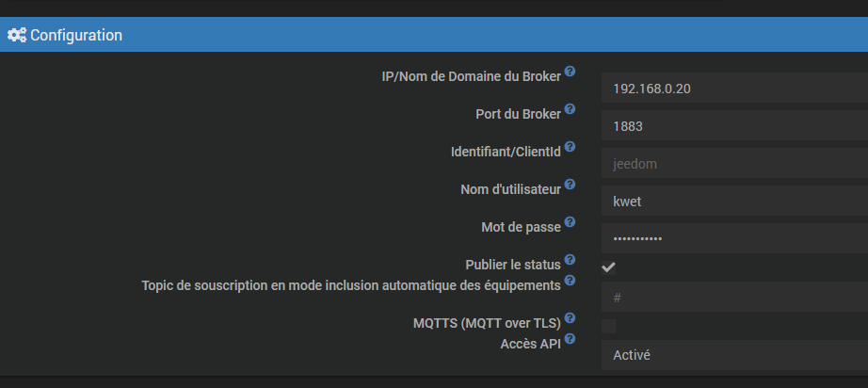Click the Configuration panel header title
The image size is (868, 388).
tap(76, 36)
